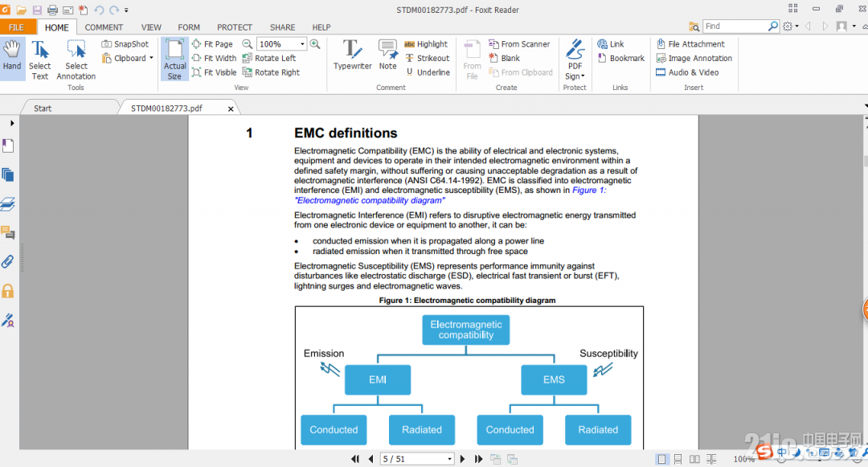Choose Fit Visible view

tap(214, 72)
